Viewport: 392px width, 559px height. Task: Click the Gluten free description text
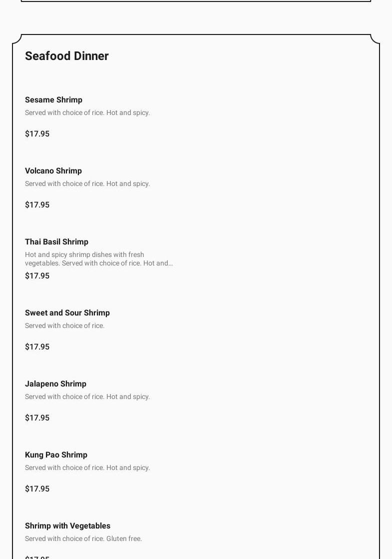point(83,539)
